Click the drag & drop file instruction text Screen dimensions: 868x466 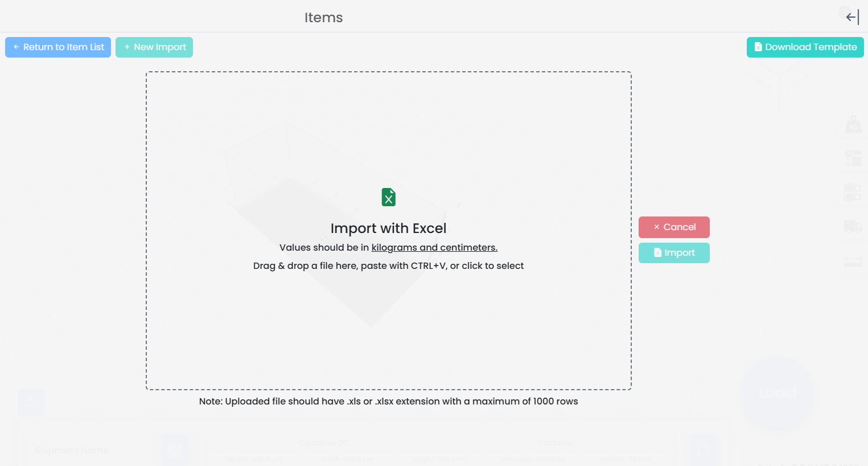(x=388, y=265)
